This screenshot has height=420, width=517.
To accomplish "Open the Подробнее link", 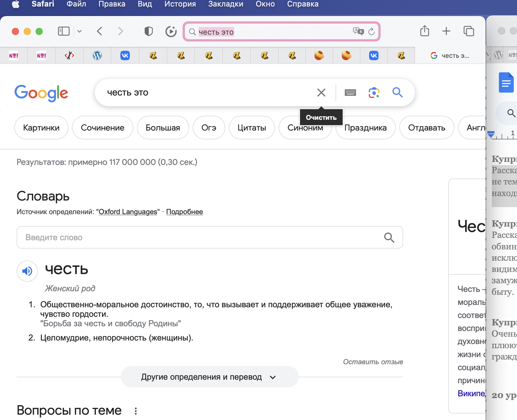I will 184,212.
